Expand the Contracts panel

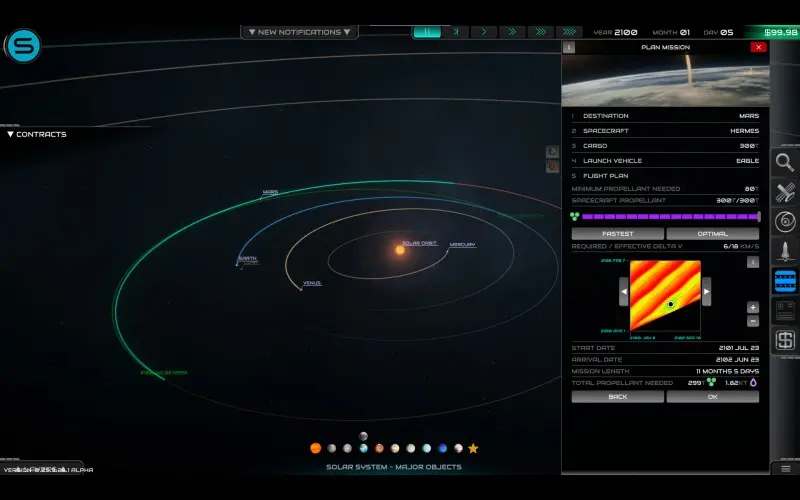(x=36, y=134)
